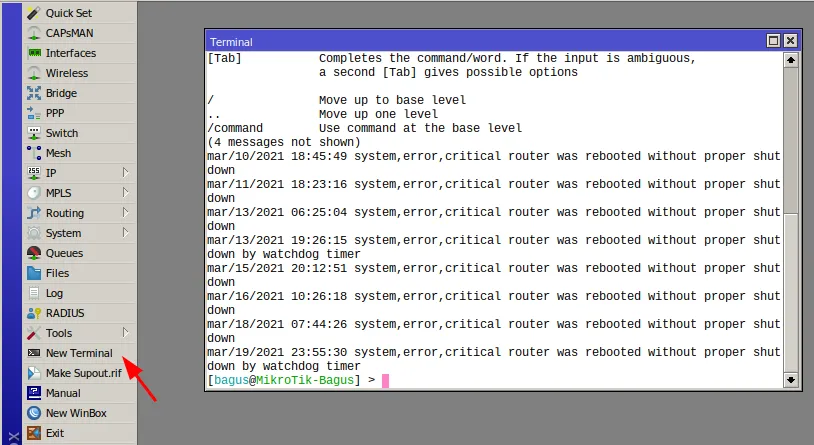Click the mar/16/2021 10:26:18 log line

tap(494, 303)
